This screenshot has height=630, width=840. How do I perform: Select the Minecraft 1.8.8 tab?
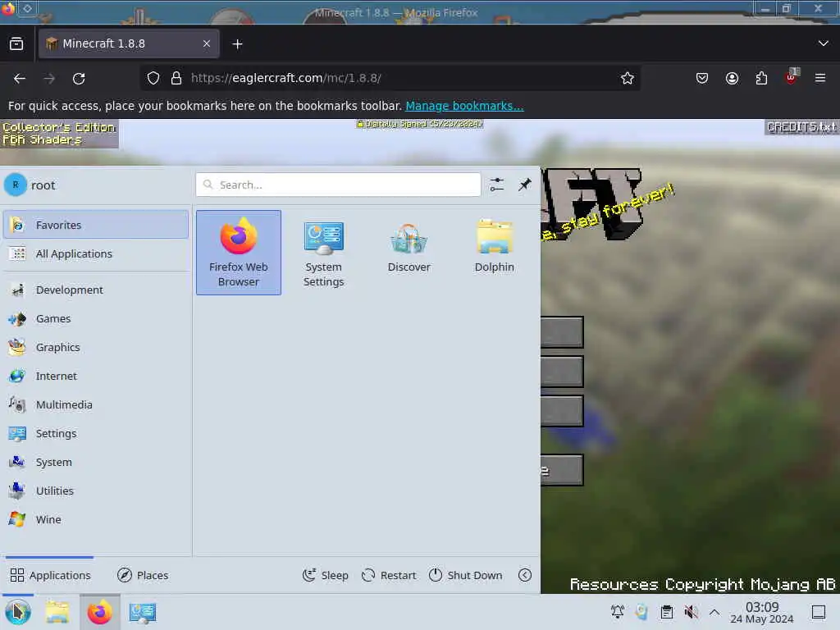pyautogui.click(x=129, y=44)
